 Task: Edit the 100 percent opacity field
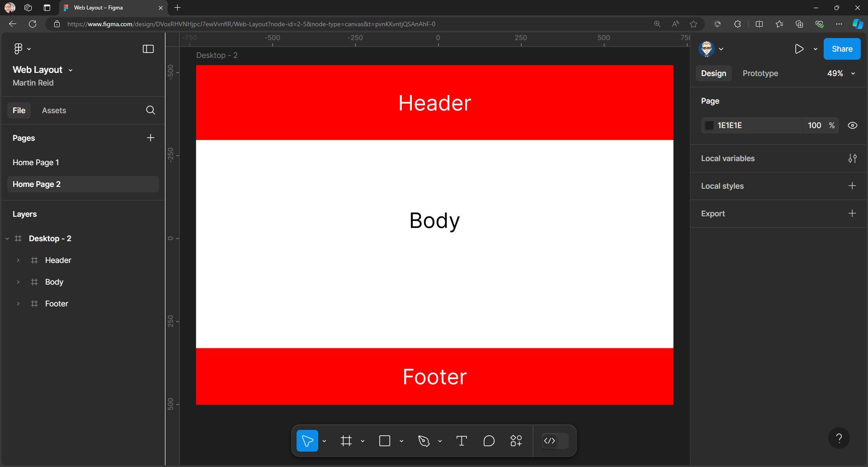click(815, 125)
